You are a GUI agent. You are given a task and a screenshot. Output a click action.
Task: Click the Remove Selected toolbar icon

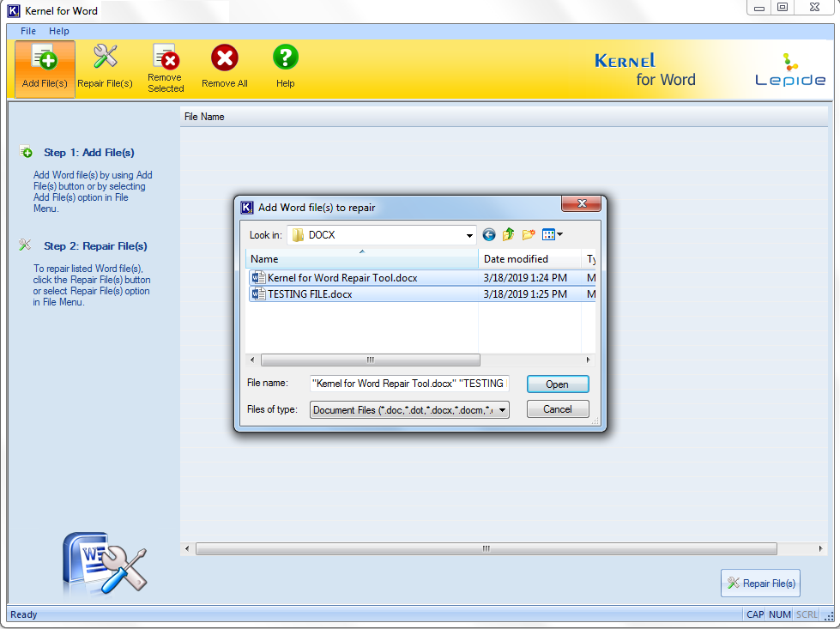click(166, 69)
